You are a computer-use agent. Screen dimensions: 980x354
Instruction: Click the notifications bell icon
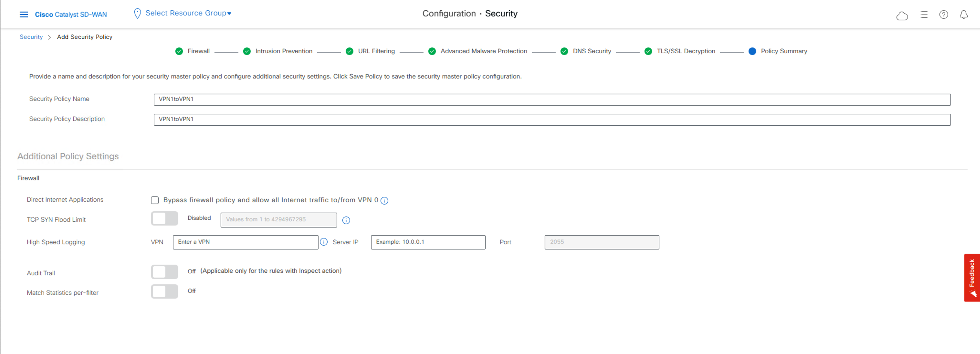pos(963,15)
